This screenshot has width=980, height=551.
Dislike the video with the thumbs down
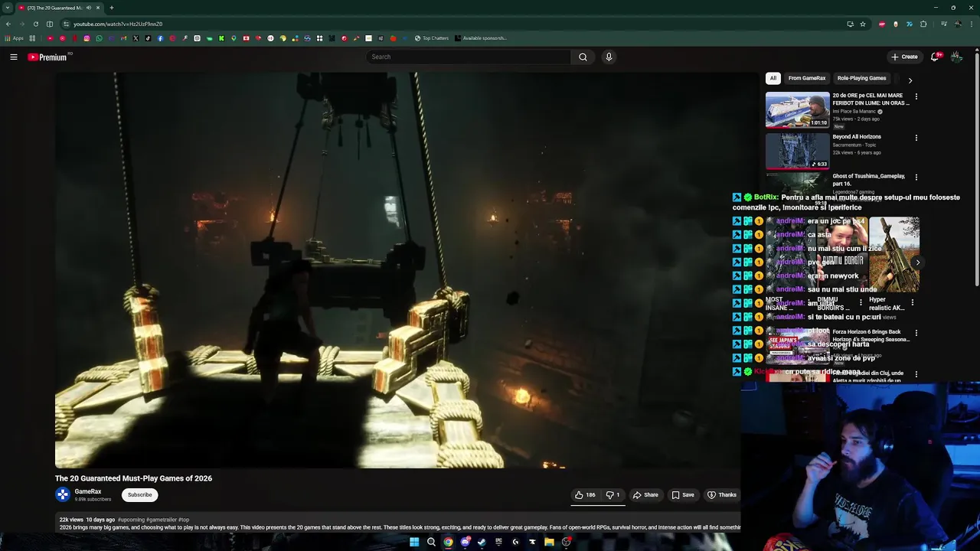pyautogui.click(x=612, y=495)
